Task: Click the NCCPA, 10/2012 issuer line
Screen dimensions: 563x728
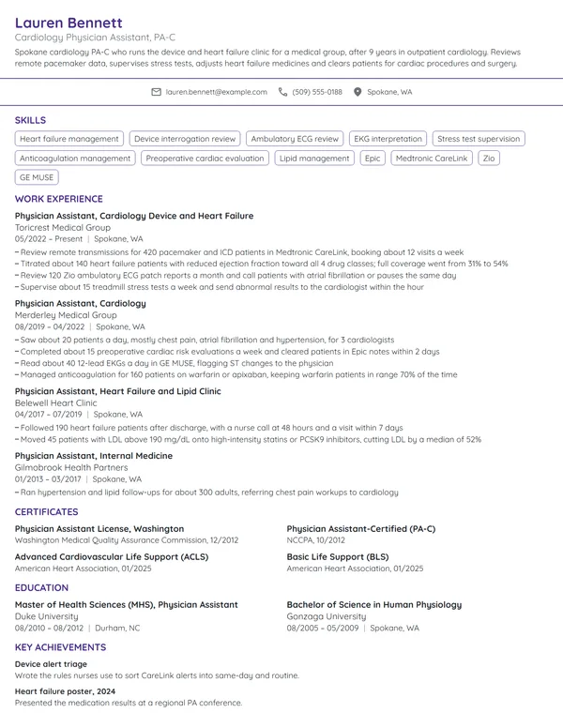Action: (x=316, y=540)
